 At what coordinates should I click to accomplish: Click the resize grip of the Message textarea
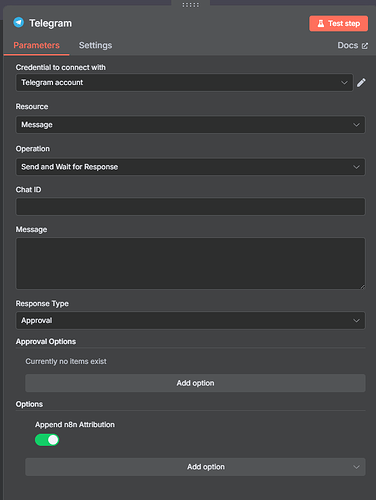coord(362,286)
